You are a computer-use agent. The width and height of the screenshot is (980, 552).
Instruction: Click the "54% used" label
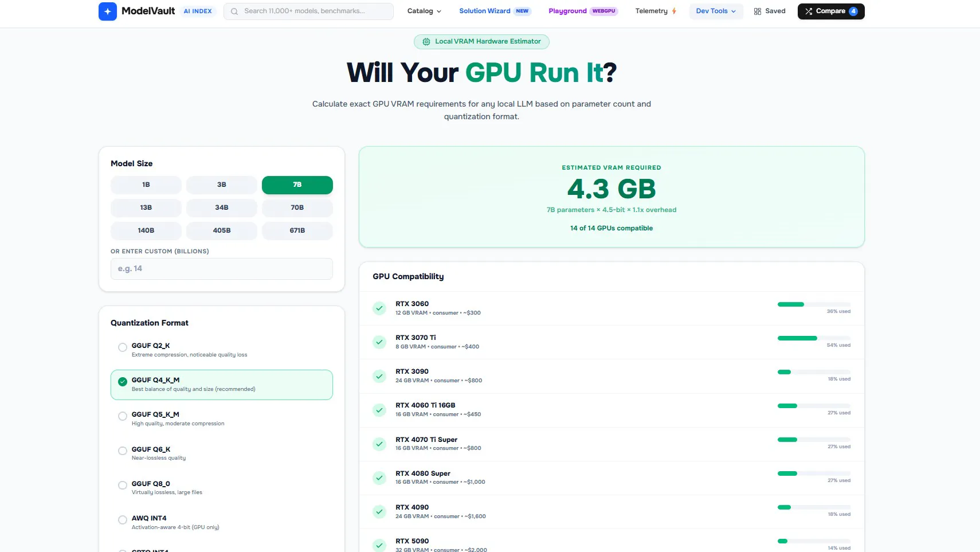point(838,345)
